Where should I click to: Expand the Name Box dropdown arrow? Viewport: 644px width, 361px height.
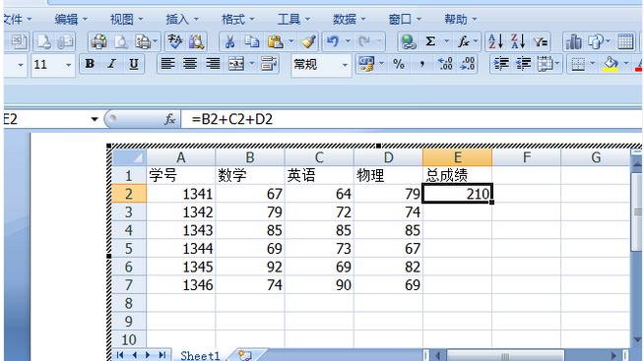click(x=95, y=119)
